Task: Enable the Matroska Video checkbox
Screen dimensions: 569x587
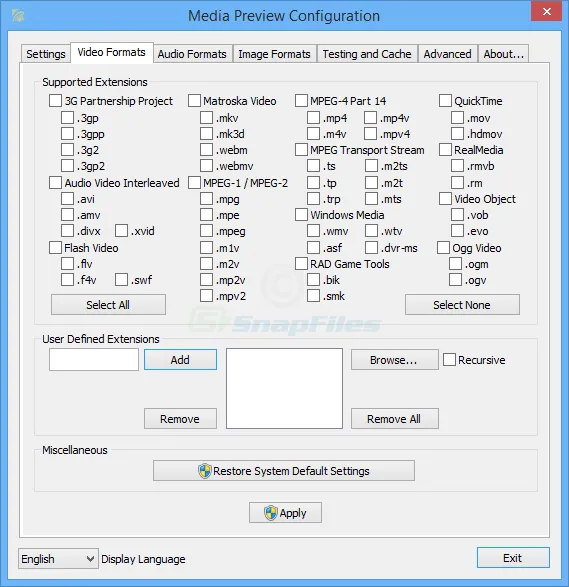Action: pos(194,101)
